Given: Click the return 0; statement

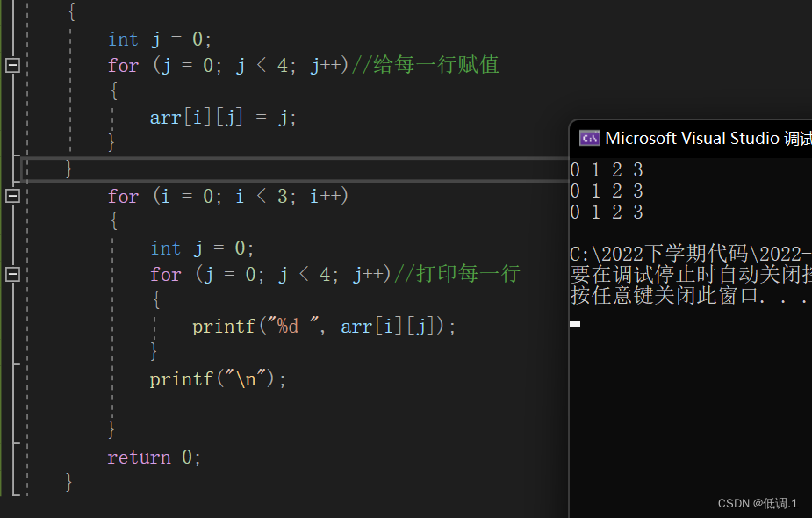Looking at the screenshot, I should point(154,457).
